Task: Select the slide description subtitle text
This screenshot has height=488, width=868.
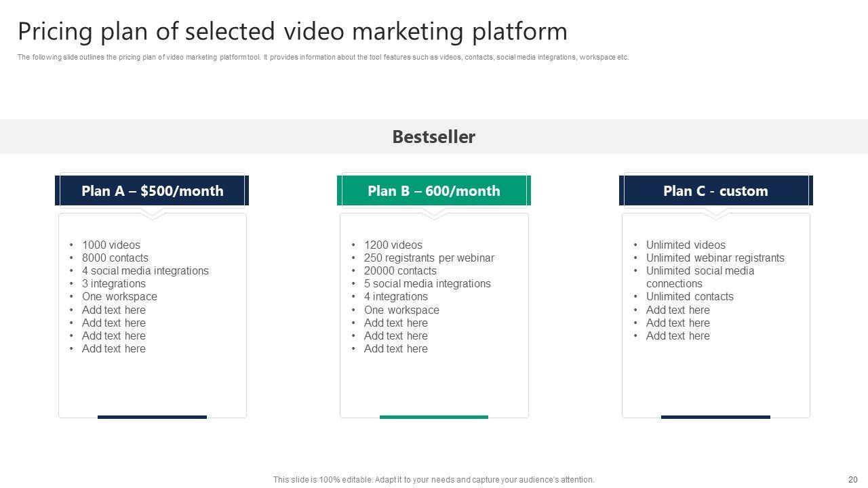Action: (x=323, y=58)
